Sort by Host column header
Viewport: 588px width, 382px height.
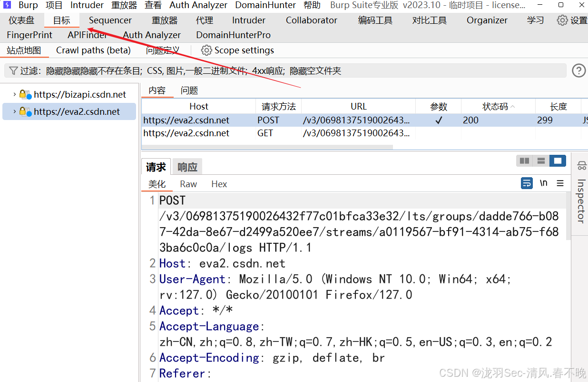pyautogui.click(x=199, y=106)
